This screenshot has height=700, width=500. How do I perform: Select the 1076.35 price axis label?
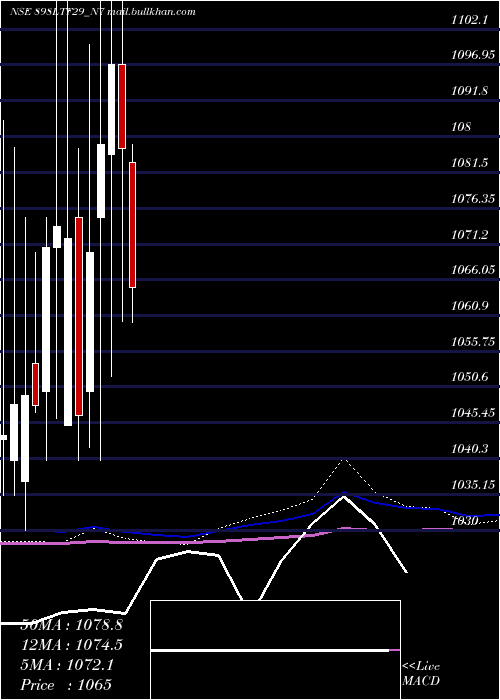coord(473,199)
